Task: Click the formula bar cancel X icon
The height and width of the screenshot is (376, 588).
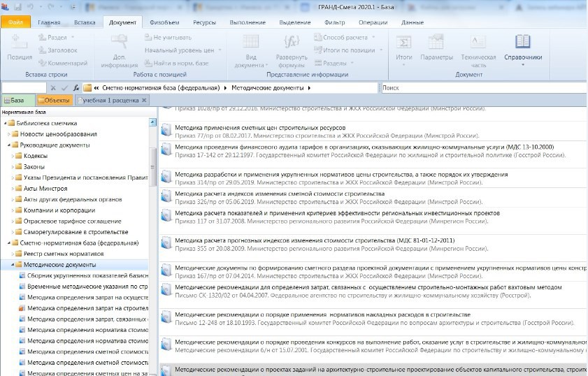Action: [53, 88]
